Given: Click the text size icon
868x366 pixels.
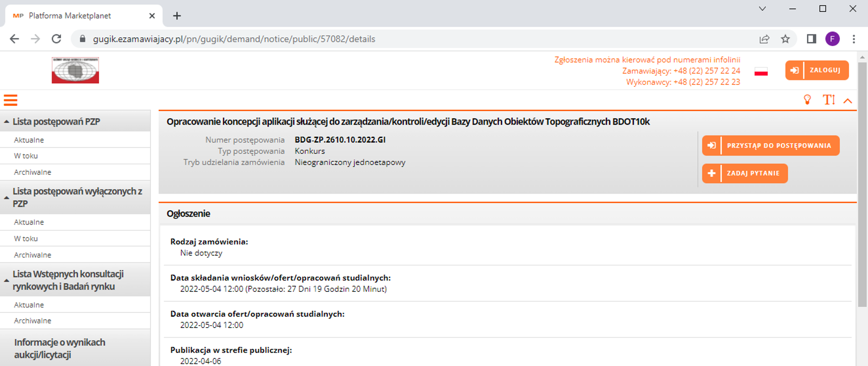Looking at the screenshot, I should (828, 100).
